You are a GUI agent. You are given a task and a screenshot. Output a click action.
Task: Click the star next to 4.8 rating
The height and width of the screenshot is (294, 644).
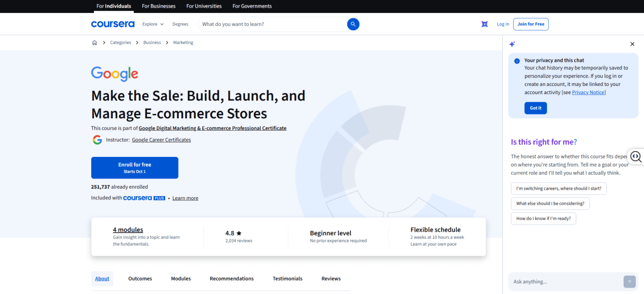pyautogui.click(x=239, y=233)
